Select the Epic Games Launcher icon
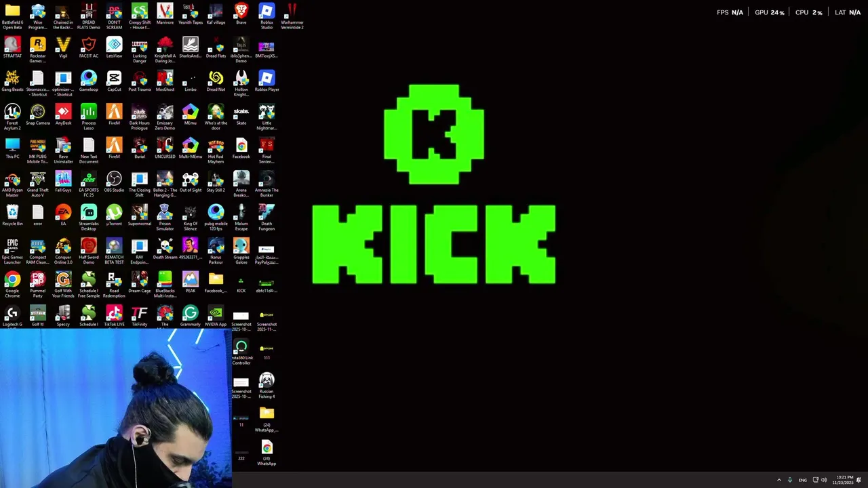This screenshot has height=488, width=868. tap(12, 251)
